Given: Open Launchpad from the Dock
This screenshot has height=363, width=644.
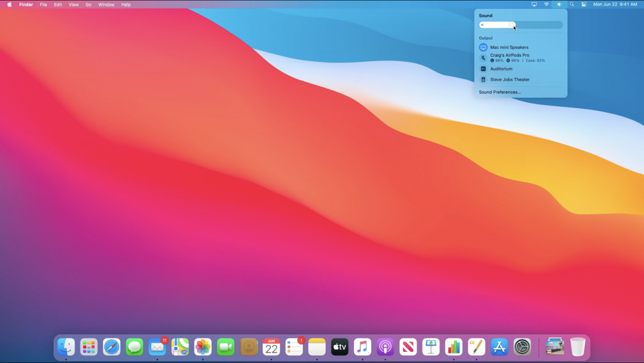Looking at the screenshot, I should (89, 347).
